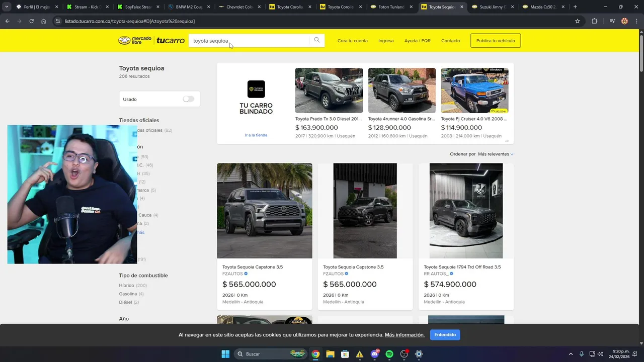Viewport: 644px width, 362px height.
Task: Switch to the Perfil browser tab
Action: click(37, 7)
